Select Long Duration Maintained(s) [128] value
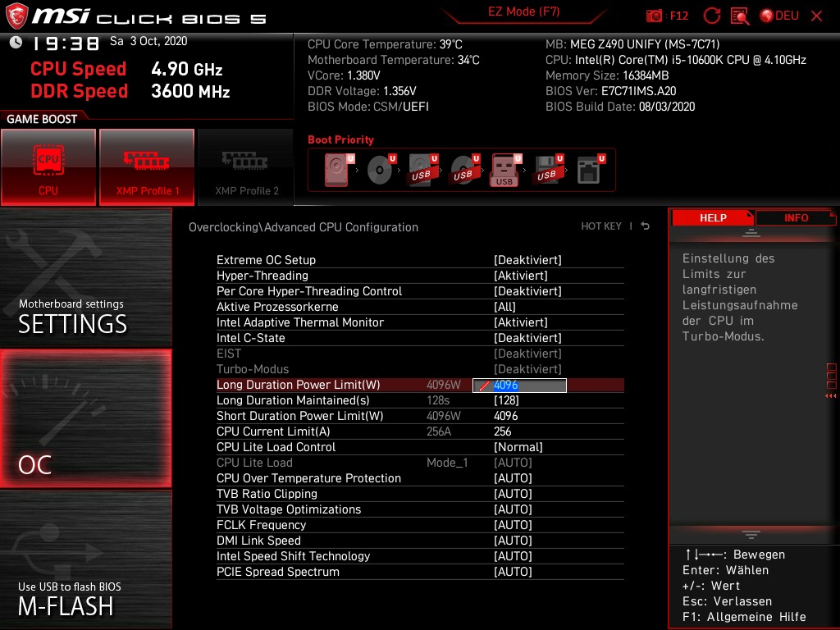 click(x=506, y=400)
